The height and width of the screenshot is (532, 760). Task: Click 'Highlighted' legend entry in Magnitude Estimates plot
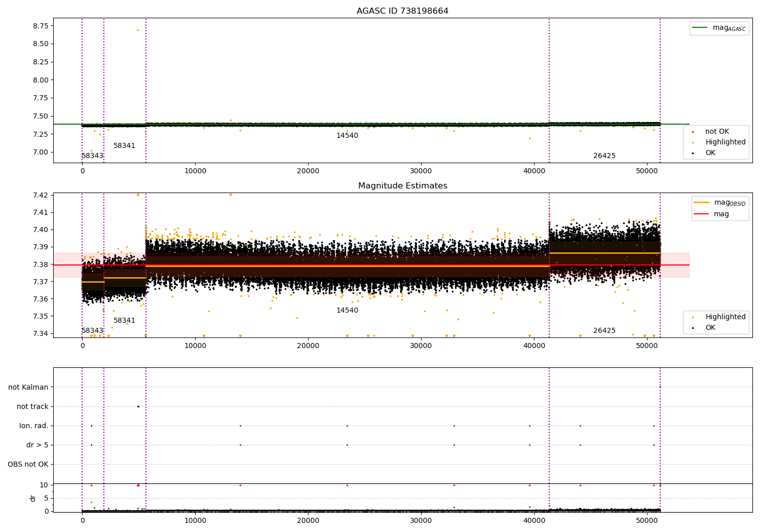click(719, 317)
